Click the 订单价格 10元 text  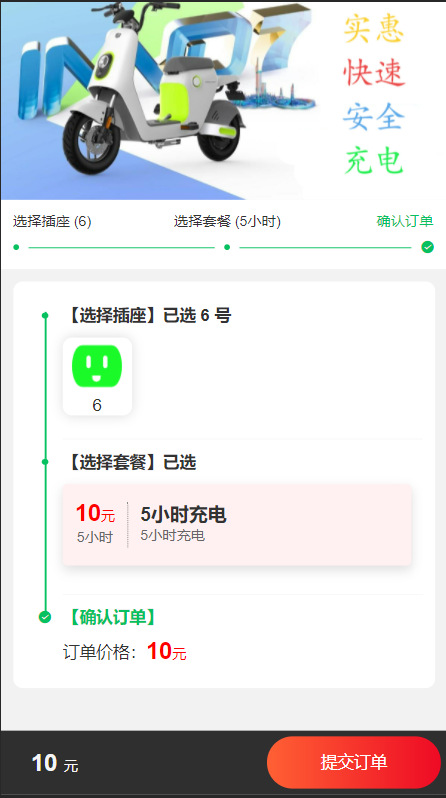click(125, 652)
